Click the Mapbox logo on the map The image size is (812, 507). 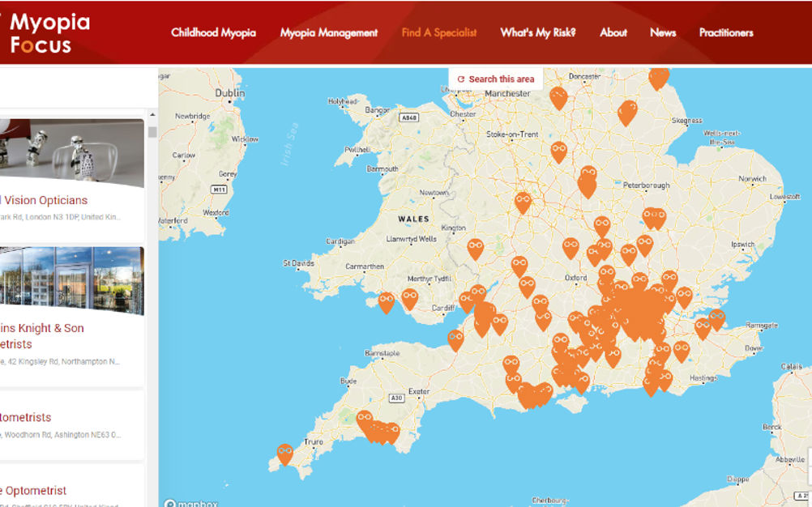click(190, 503)
